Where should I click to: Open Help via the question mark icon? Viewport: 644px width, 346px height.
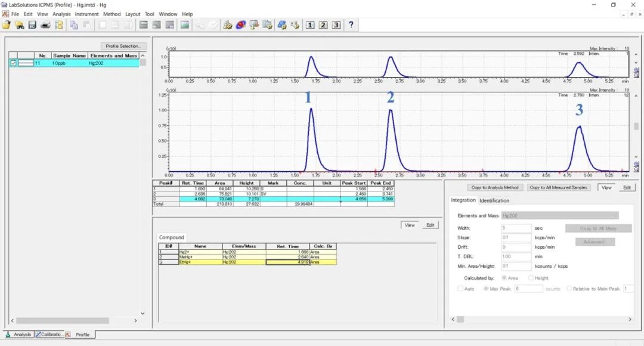(x=351, y=24)
